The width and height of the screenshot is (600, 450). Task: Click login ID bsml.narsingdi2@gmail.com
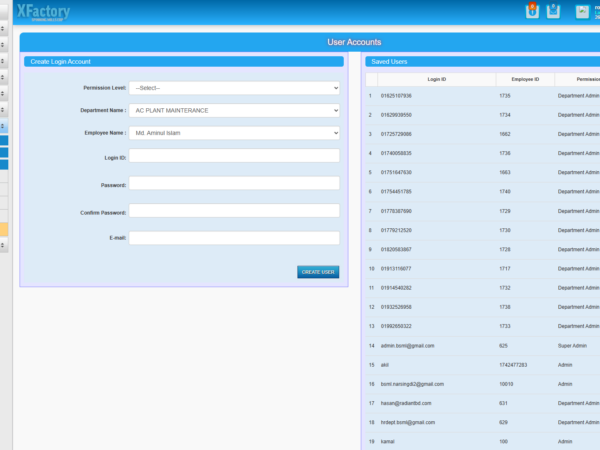point(412,384)
